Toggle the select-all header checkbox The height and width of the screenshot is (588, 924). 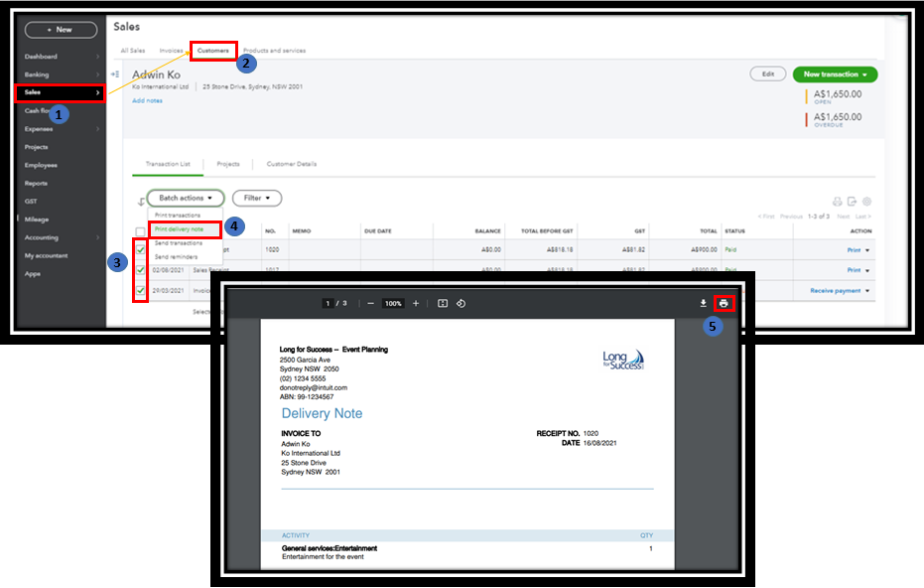pos(141,231)
